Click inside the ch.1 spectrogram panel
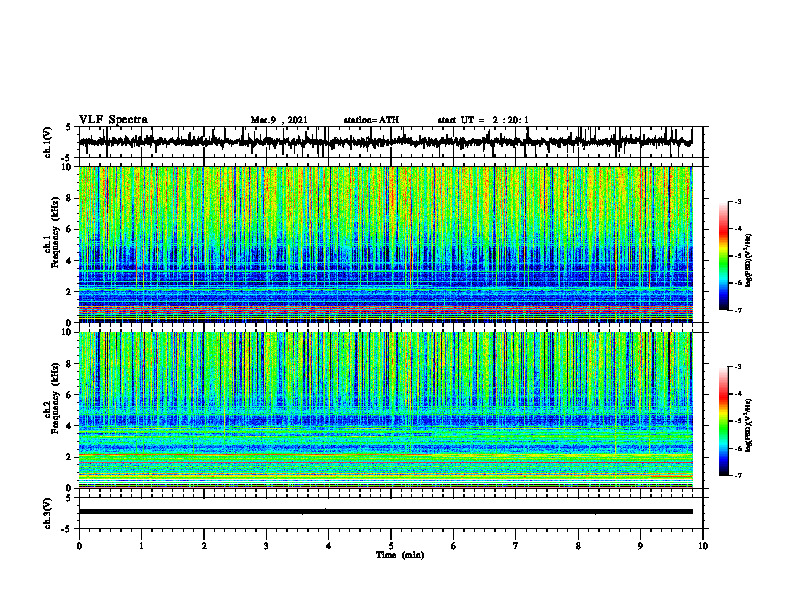This screenshot has width=792, height=612. [385, 244]
